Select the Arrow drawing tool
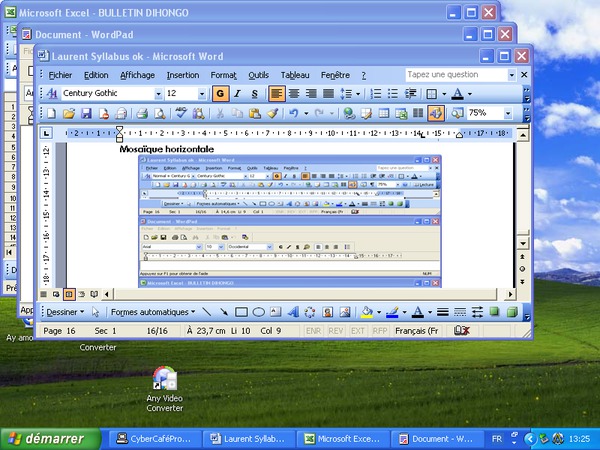The image size is (600, 450). click(x=223, y=312)
